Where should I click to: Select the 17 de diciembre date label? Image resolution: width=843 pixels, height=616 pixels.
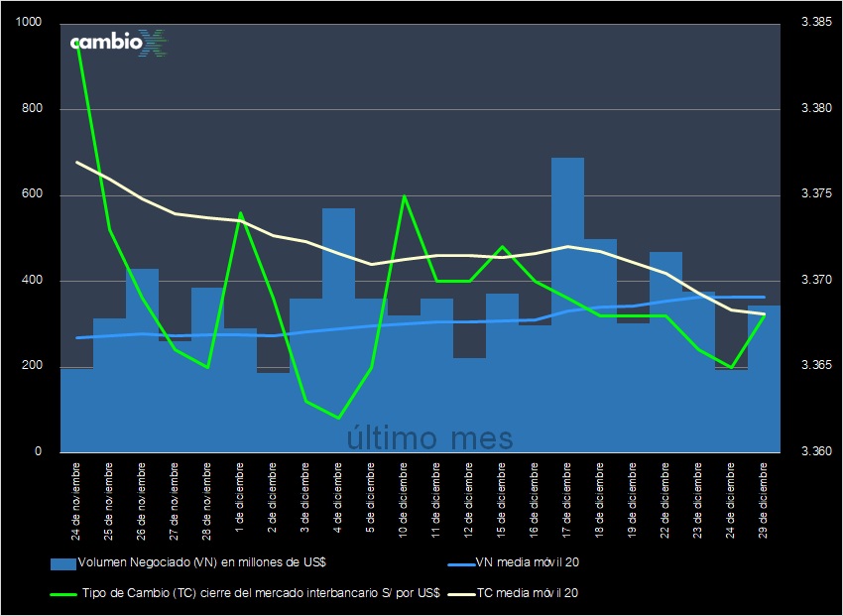point(566,496)
